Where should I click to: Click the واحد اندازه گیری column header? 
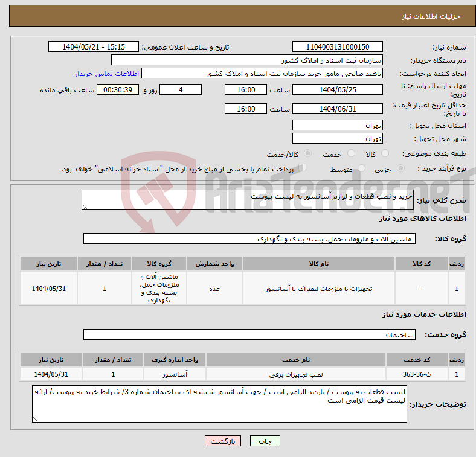[175, 360]
